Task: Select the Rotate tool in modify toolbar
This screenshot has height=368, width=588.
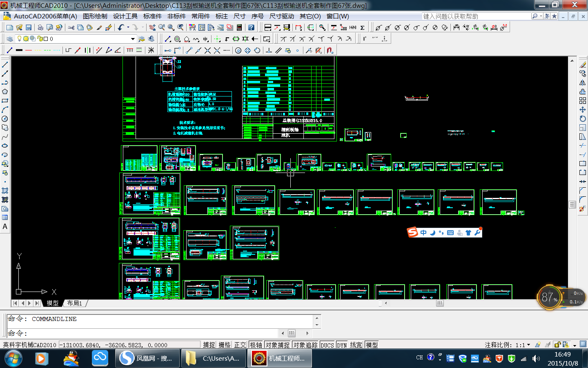Action: [x=583, y=119]
